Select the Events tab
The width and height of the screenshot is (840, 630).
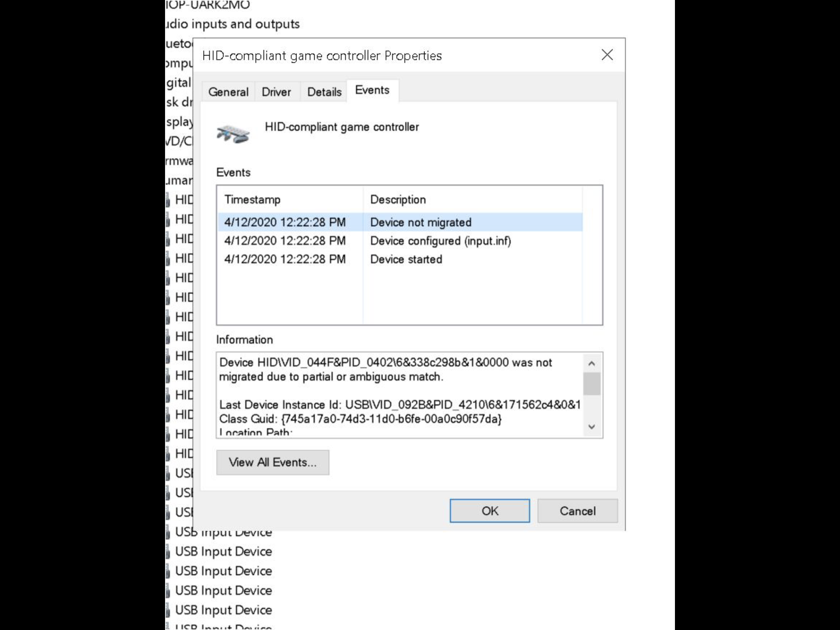(372, 90)
